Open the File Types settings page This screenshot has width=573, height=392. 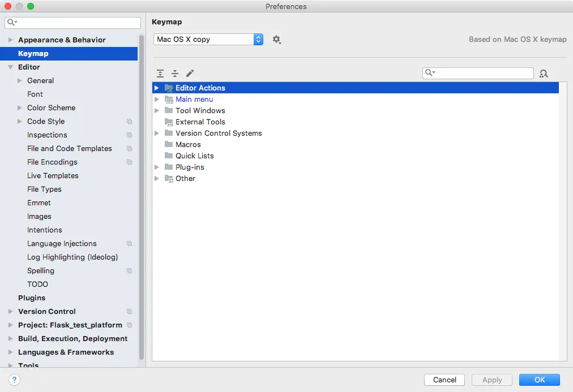point(44,189)
